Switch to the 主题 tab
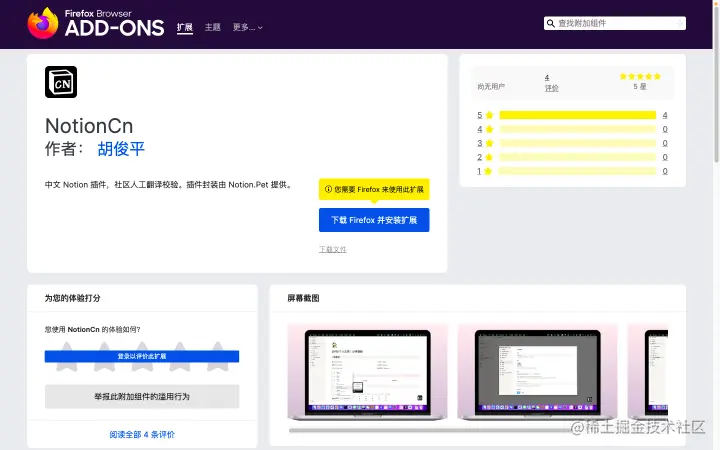Viewport: 720px width, 450px height. (213, 28)
